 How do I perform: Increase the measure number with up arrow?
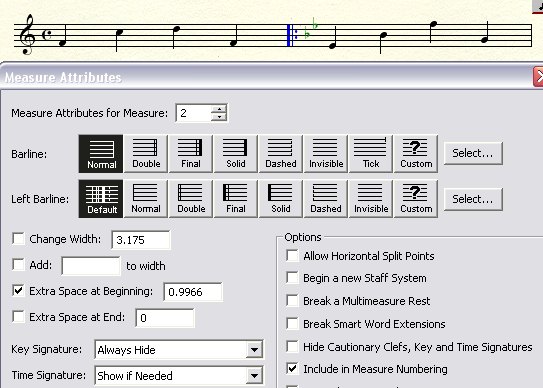[x=219, y=109]
